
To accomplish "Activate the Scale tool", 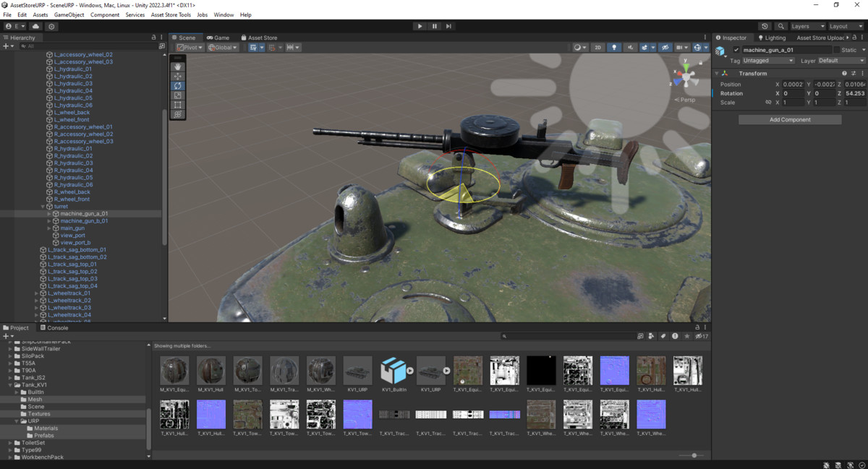I will coord(177,95).
